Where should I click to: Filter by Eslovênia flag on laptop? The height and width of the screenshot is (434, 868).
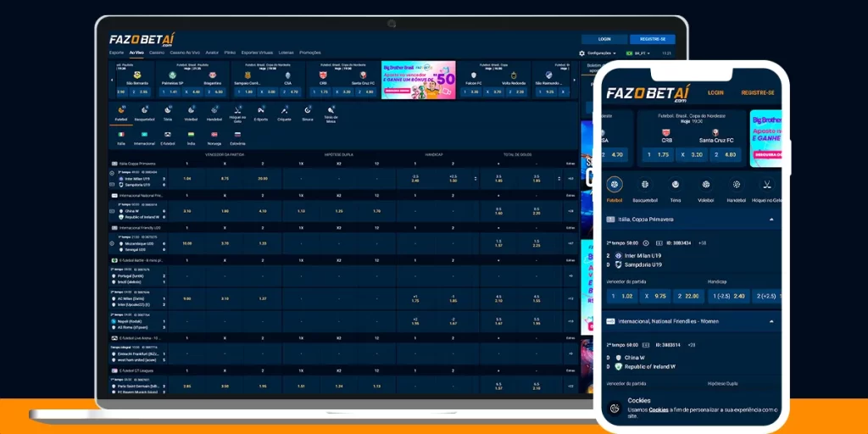[237, 135]
